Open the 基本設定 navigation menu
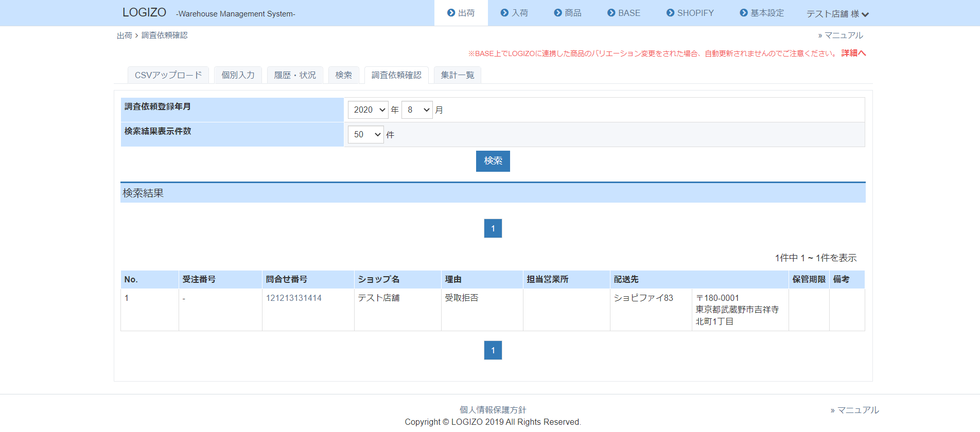The image size is (980, 432). click(762, 13)
